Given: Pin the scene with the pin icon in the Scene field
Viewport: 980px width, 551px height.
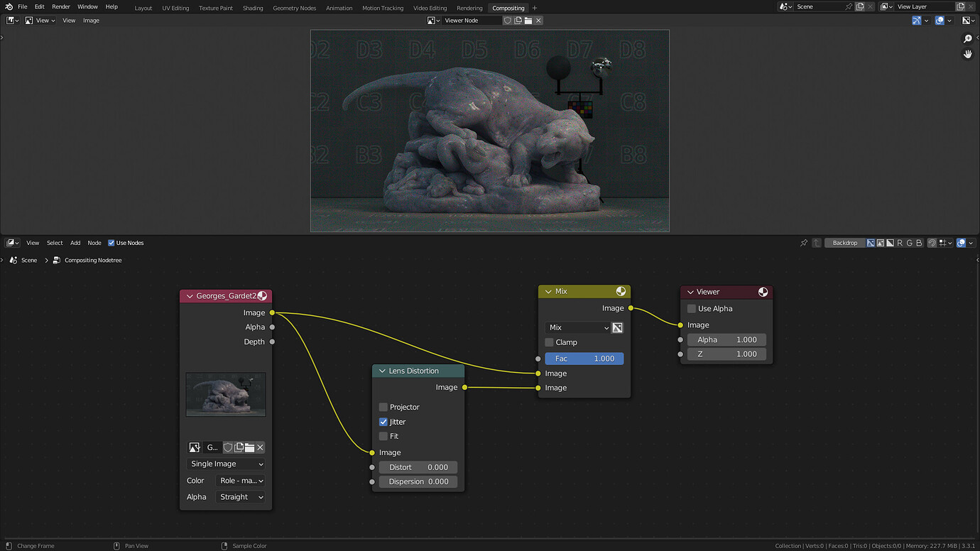Looking at the screenshot, I should click(849, 6).
